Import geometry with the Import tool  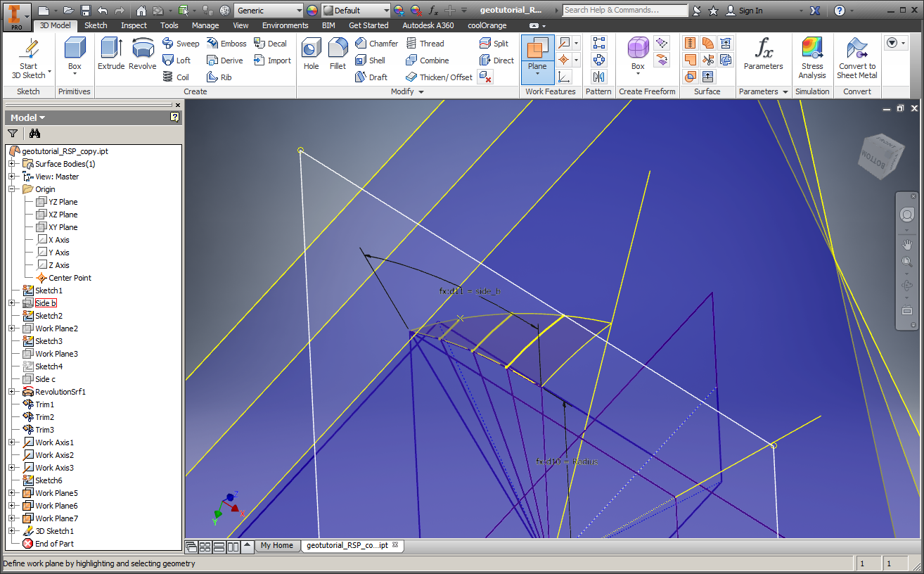coord(272,60)
